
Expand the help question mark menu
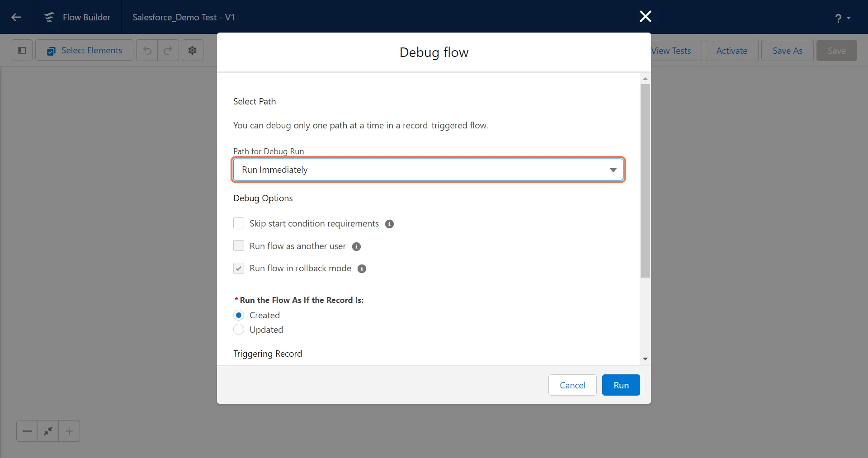[x=842, y=18]
